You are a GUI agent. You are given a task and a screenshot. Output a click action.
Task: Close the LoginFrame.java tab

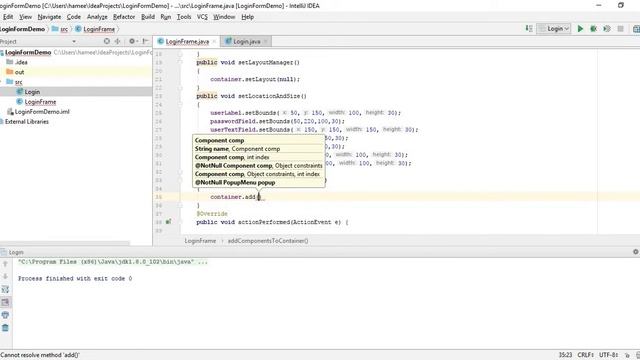(x=214, y=42)
